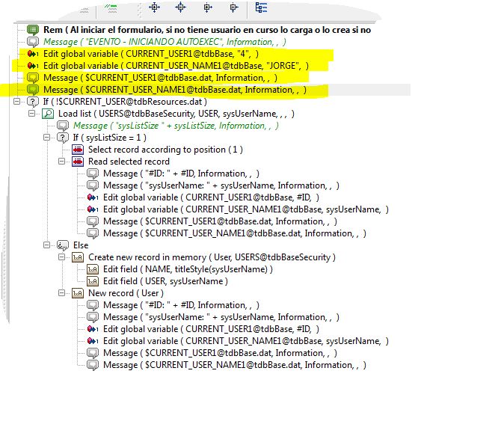Click the icon of Select record according to position

click(x=78, y=150)
